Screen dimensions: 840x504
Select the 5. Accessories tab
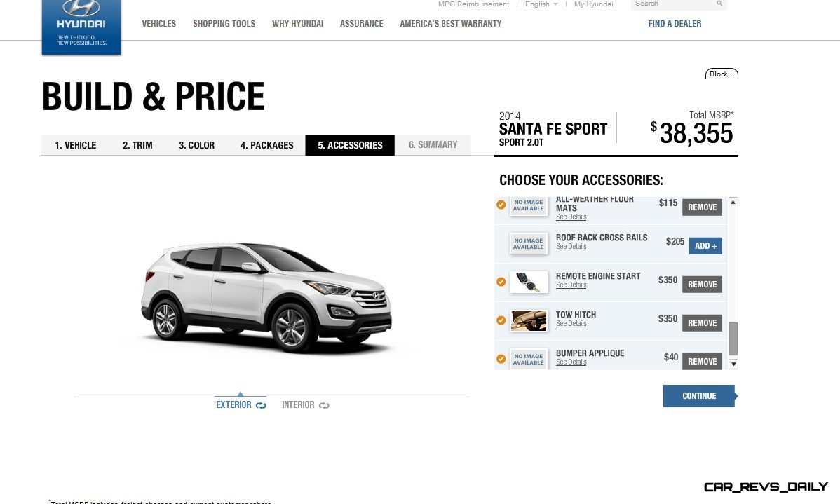[x=350, y=145]
